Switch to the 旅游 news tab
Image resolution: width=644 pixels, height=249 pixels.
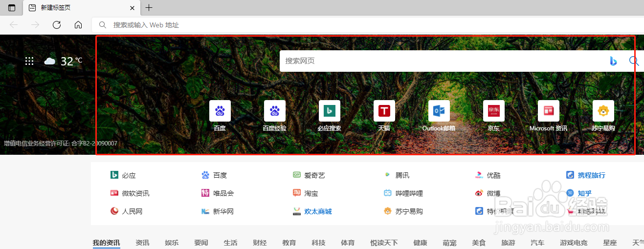[508, 243]
